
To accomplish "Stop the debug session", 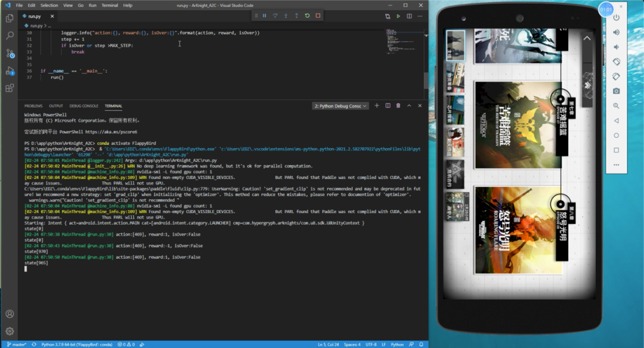I will 318,16.
